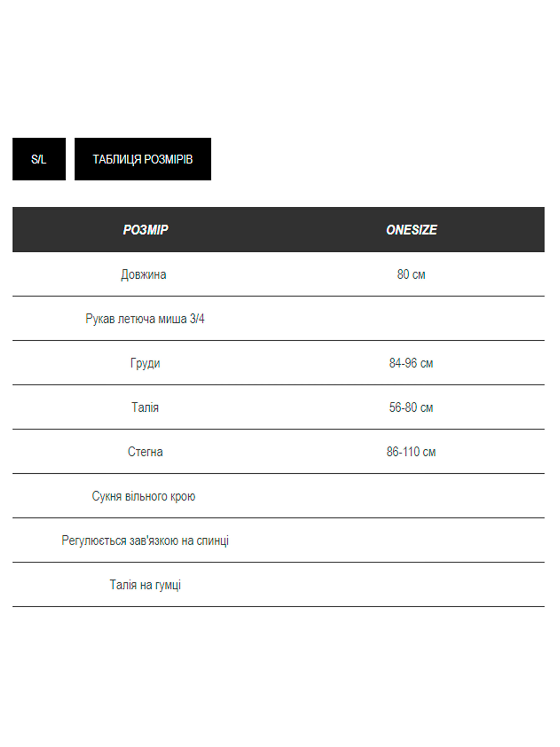Click empty ONESIZE cell beside Рукав летюча миша
This screenshot has width=560, height=747.
411,319
